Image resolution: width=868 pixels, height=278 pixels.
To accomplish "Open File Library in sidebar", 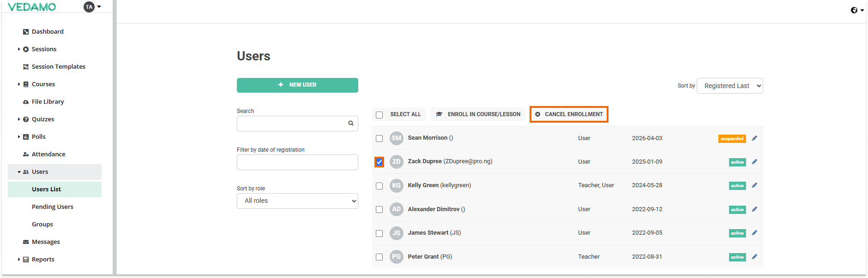I will 48,102.
